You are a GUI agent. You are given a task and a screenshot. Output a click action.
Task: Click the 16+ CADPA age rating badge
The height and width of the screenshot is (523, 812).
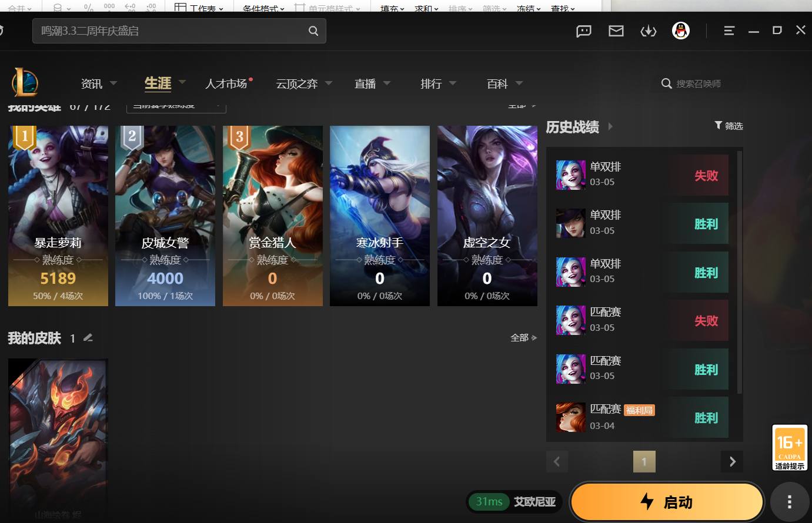coord(790,448)
